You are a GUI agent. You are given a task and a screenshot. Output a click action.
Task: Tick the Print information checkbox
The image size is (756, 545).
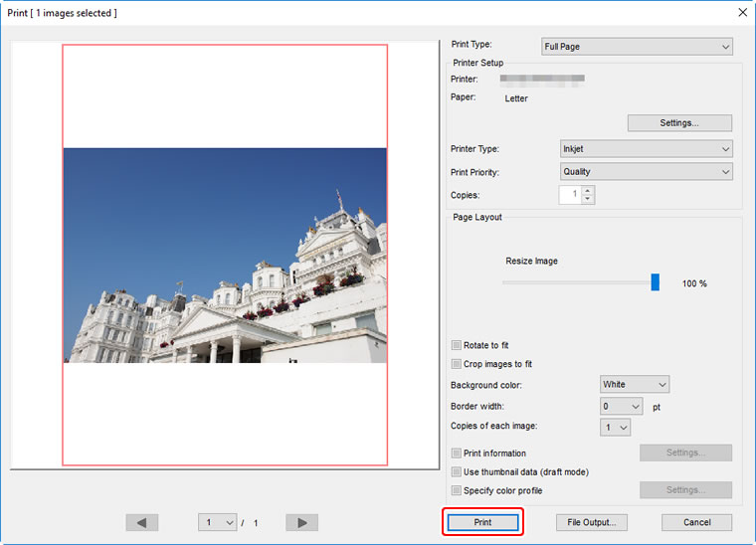pos(457,453)
